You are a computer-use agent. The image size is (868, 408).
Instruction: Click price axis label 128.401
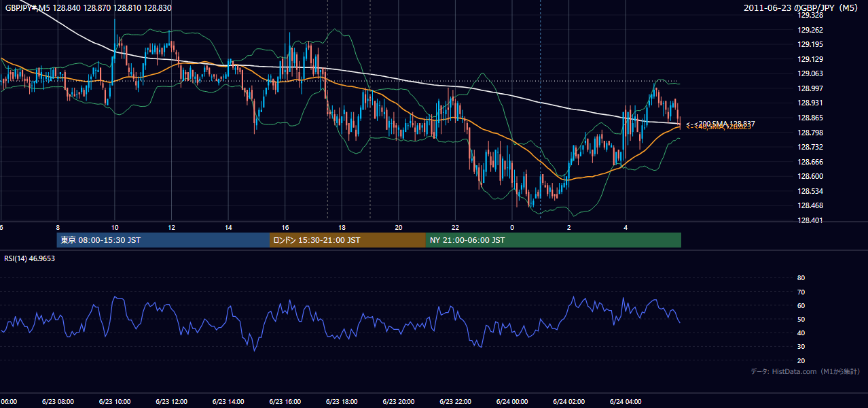point(810,220)
